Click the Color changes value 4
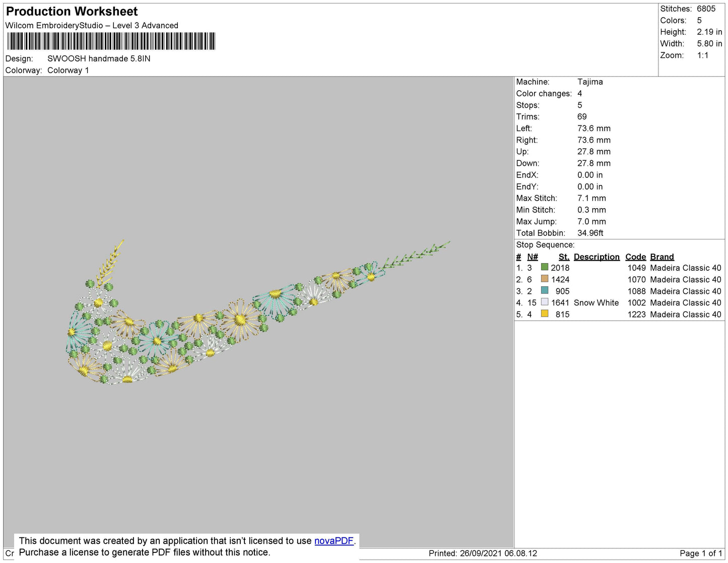This screenshot has width=728, height=563. pyautogui.click(x=580, y=93)
